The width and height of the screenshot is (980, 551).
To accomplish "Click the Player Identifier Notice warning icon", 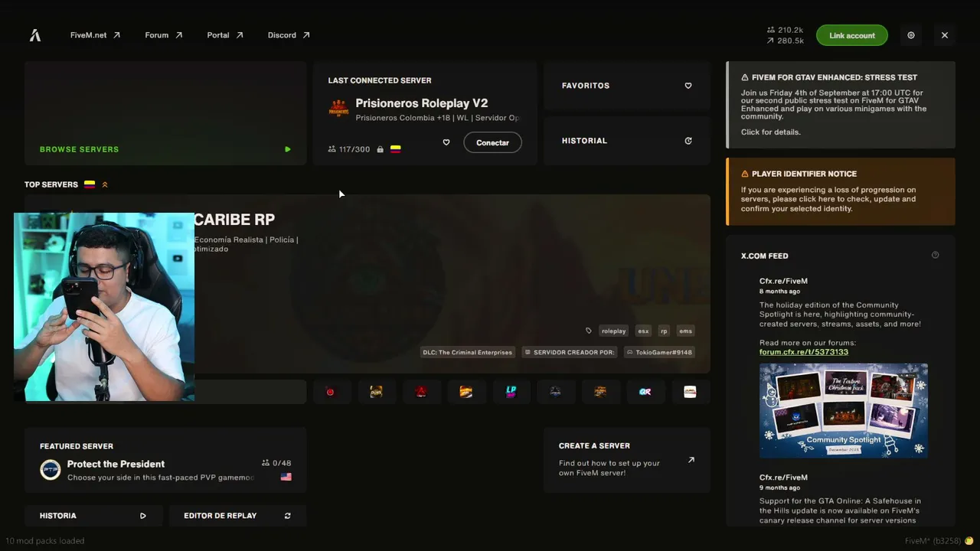I will [x=745, y=174].
